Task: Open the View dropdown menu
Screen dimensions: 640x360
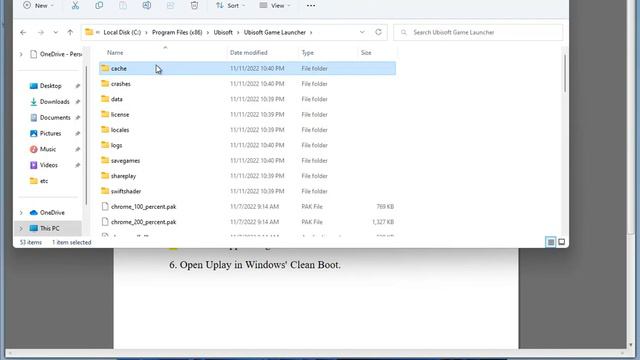Action: tap(275, 5)
